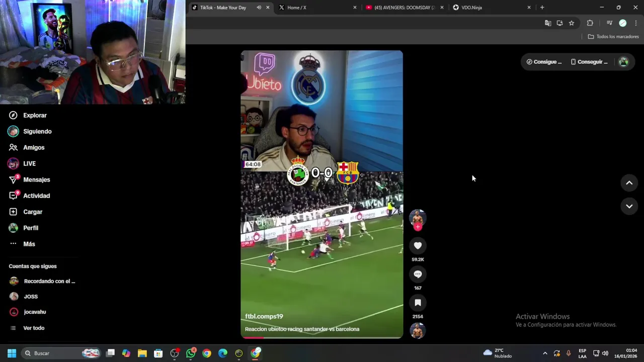Screen dimensions: 644x362
Task: Click the taskbar Buscar search box
Action: [x=61, y=353]
